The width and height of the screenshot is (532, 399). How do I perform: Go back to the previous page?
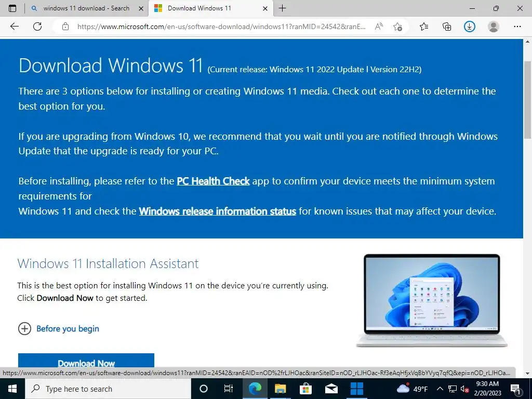pos(14,26)
